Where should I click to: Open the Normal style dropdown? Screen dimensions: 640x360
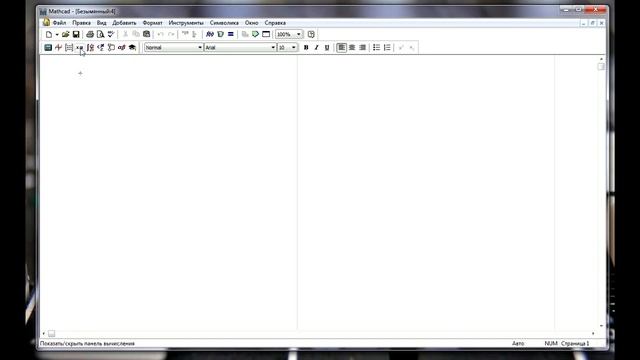tap(200, 47)
